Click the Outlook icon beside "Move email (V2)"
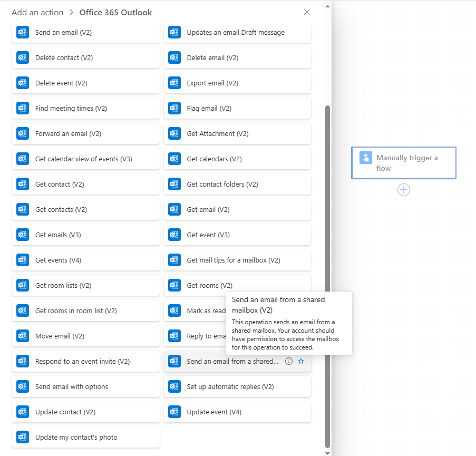Image resolution: width=476 pixels, height=456 pixels. (x=22, y=336)
